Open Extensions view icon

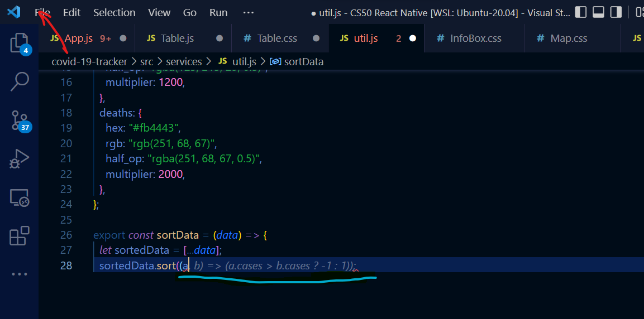click(x=20, y=236)
